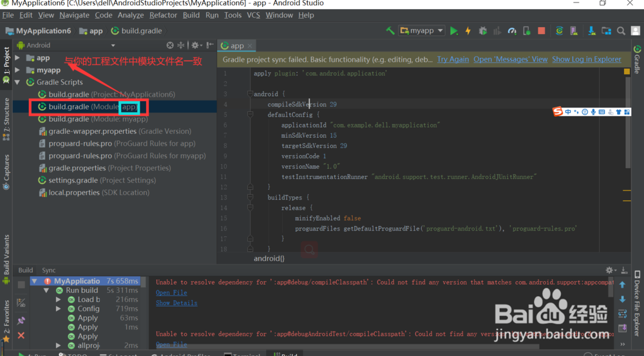Open Project panel gear settings dropdown
The image size is (644, 356).
pos(196,45)
